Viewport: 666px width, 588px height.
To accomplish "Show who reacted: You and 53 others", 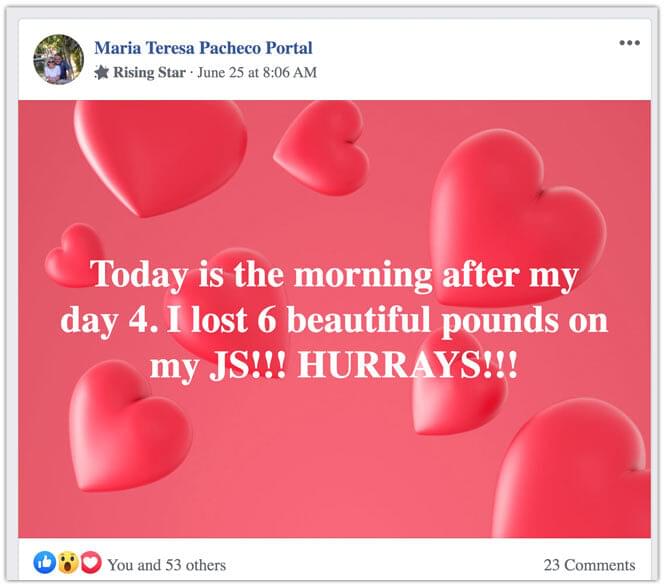I will (x=166, y=565).
